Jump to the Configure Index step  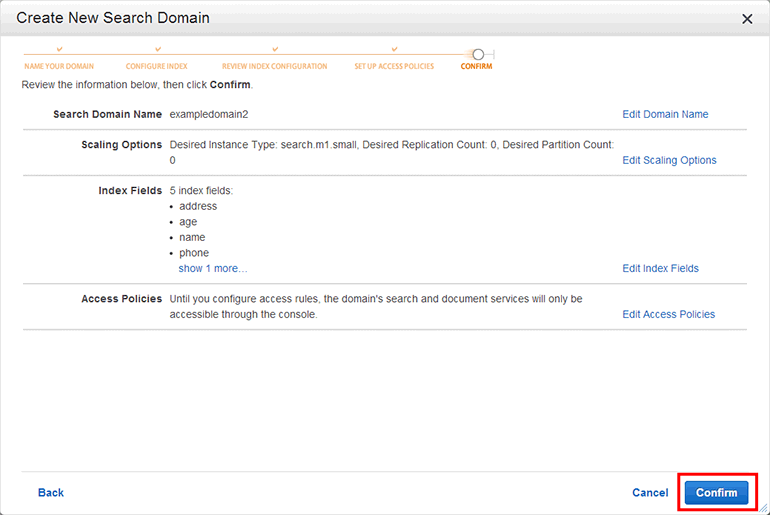click(157, 67)
